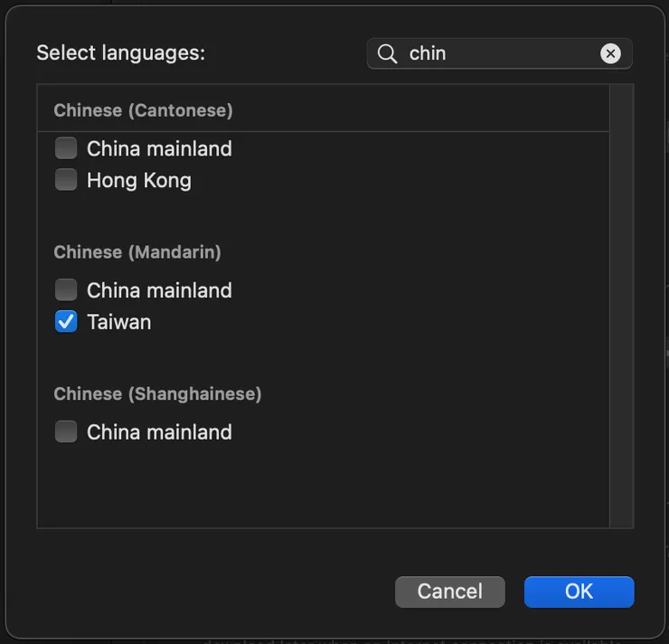The image size is (669, 644).
Task: Click the Cantonese "China mainland" label text
Action: pos(159,148)
